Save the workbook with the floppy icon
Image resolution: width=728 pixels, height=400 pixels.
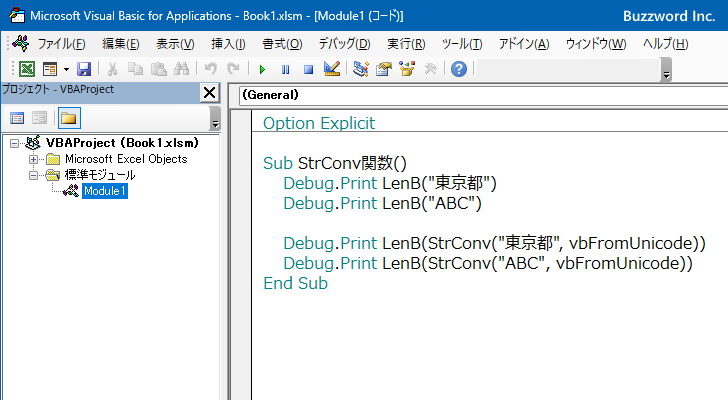[84, 69]
